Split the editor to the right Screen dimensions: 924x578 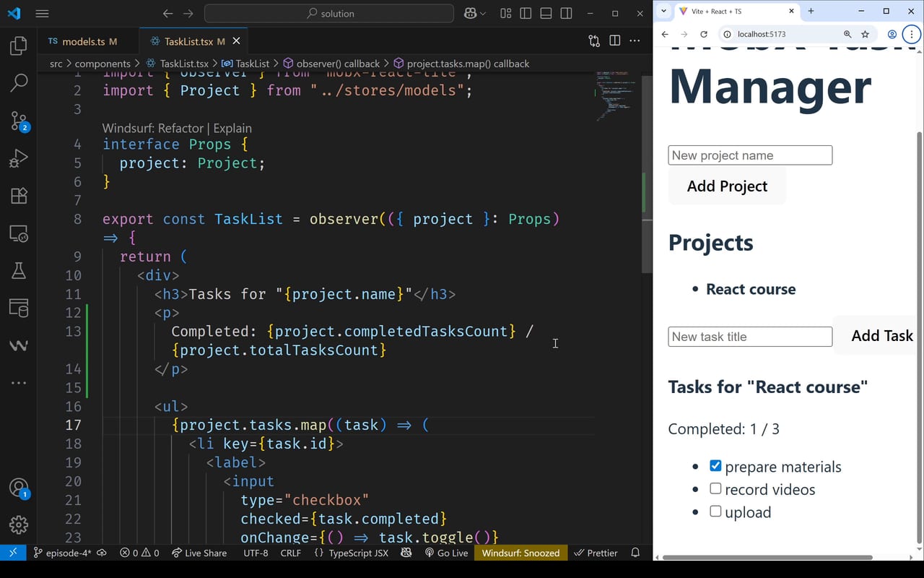click(615, 41)
